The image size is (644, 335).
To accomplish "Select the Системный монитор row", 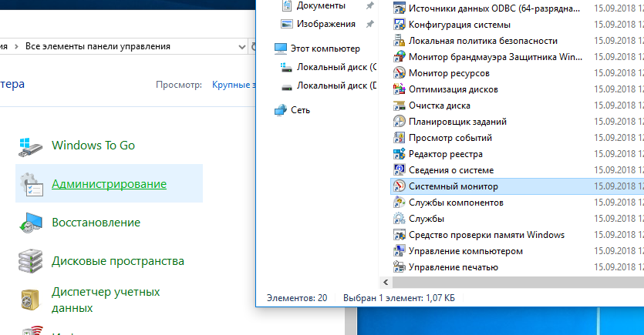I will click(517, 186).
